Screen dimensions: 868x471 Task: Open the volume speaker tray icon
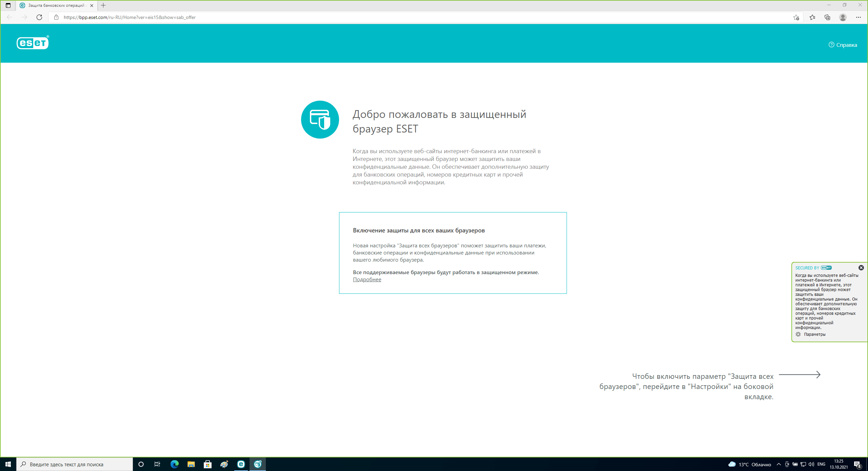[811, 464]
